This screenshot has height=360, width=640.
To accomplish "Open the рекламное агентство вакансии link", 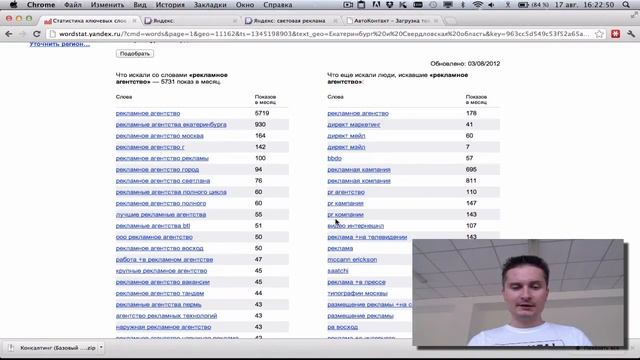I will 163,282.
